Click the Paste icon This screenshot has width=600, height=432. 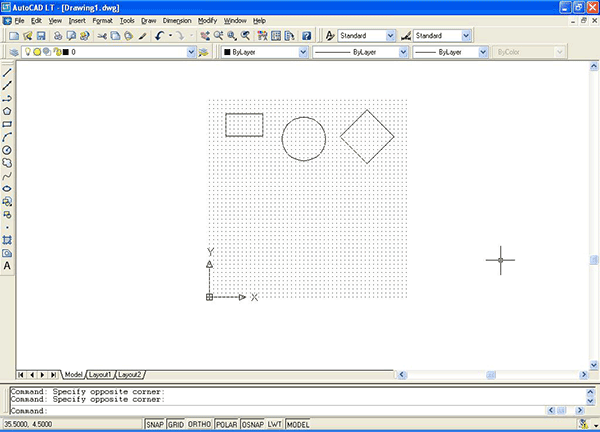(x=129, y=36)
